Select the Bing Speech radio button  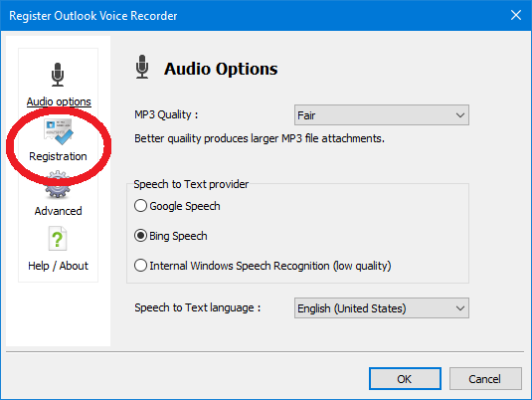click(140, 236)
